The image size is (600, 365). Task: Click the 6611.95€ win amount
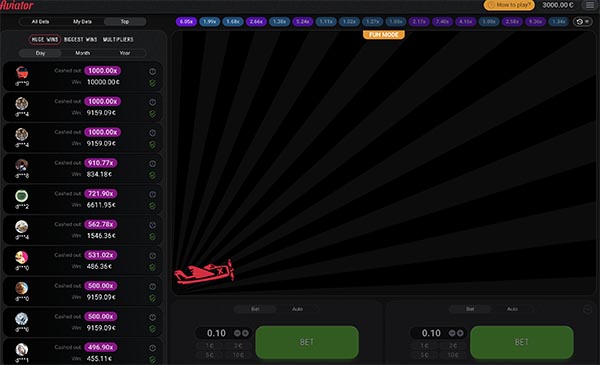click(x=101, y=205)
